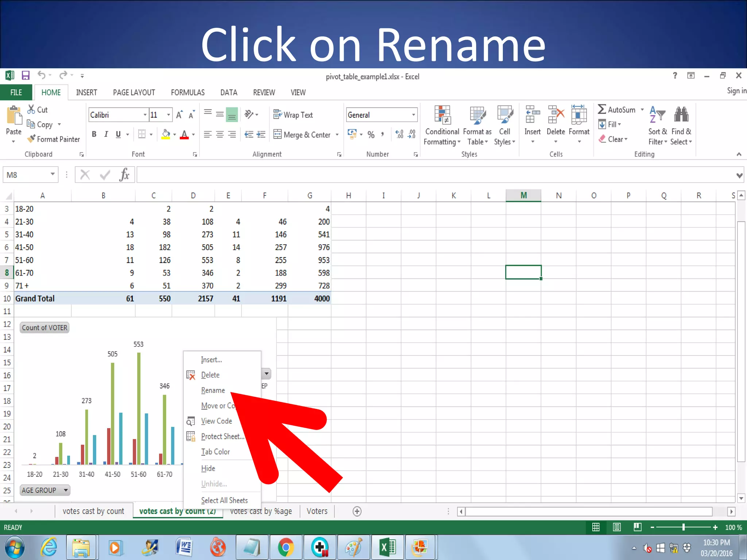747x560 pixels.
Task: Click the Paste clipboard icon
Action: (x=14, y=116)
